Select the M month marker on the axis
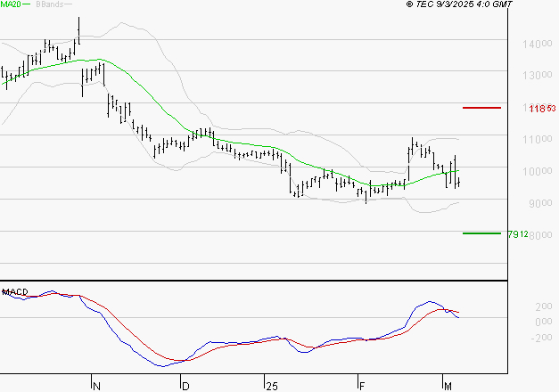Screen dimensions: 559x392 point(448,386)
